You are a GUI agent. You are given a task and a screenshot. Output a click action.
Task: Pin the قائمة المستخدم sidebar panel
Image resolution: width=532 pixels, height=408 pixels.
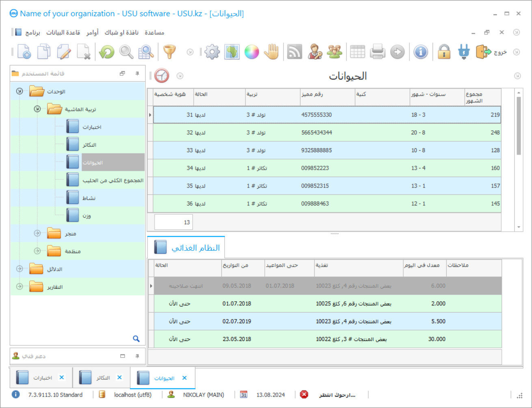pos(137,73)
